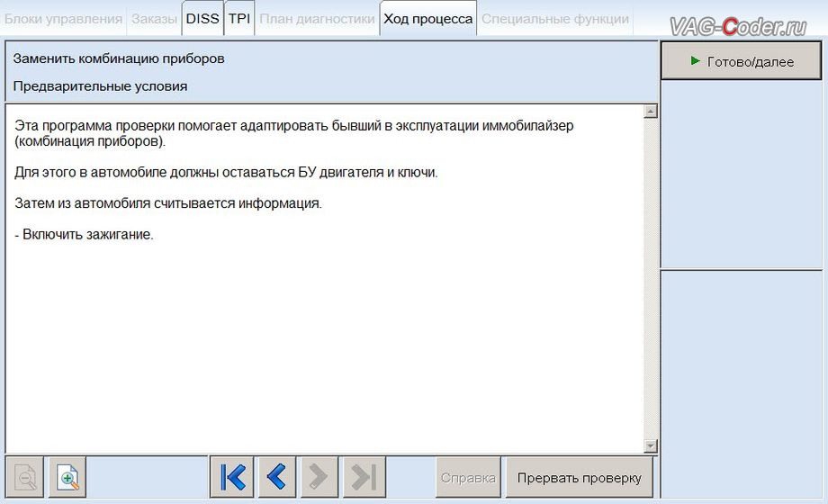Click text about БУ двигателя и ключи
The height and width of the screenshot is (504, 828).
pos(226,173)
